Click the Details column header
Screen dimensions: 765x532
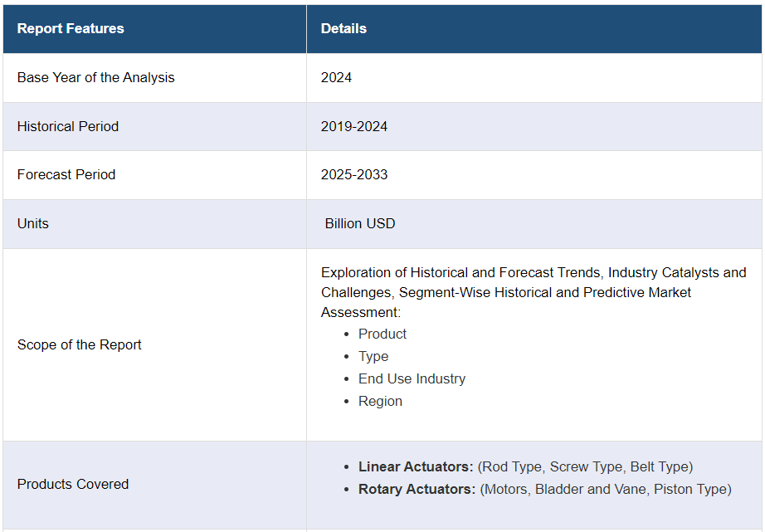[344, 28]
